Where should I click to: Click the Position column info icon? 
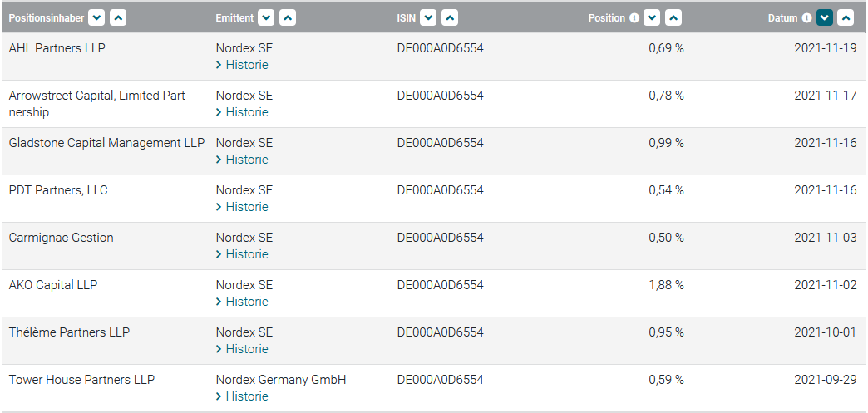tap(634, 17)
